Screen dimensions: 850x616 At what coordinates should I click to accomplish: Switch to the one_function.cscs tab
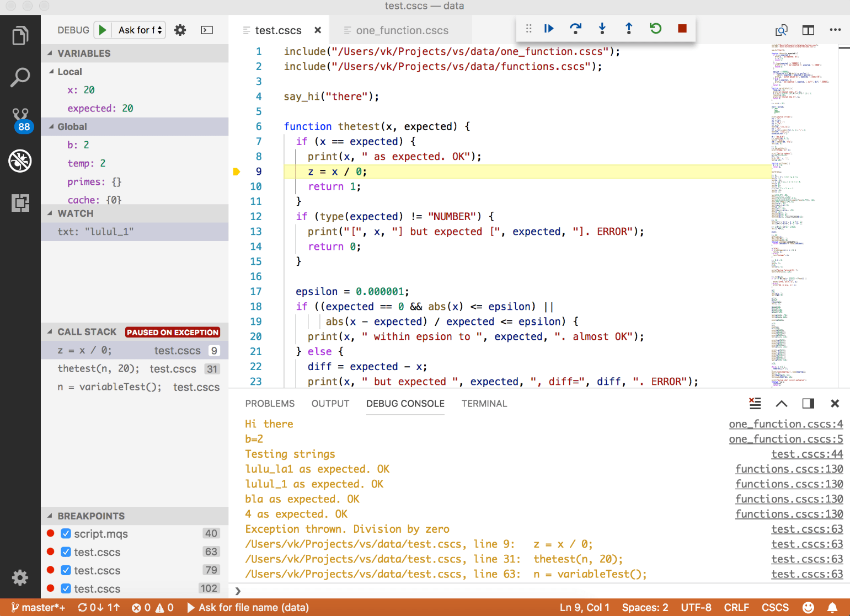(x=402, y=30)
